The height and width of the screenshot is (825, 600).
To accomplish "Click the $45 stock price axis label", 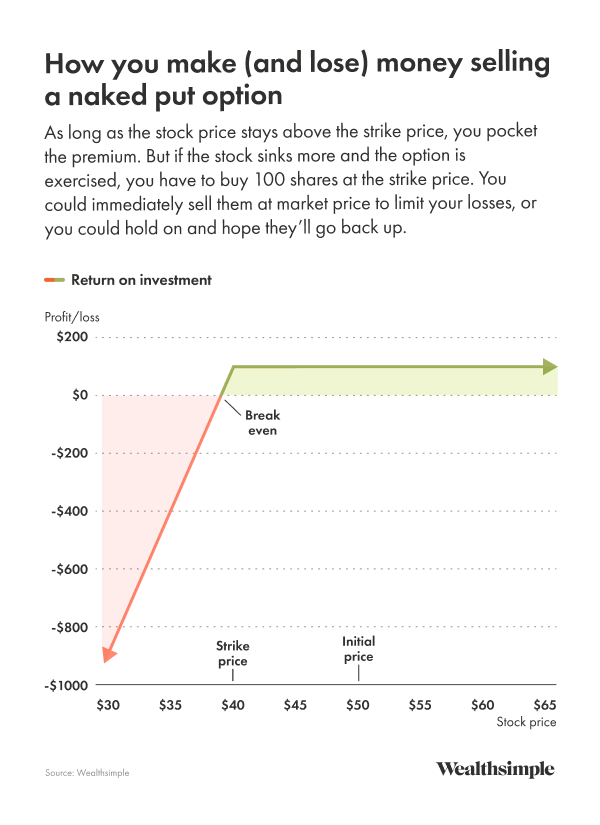I will point(295,705).
